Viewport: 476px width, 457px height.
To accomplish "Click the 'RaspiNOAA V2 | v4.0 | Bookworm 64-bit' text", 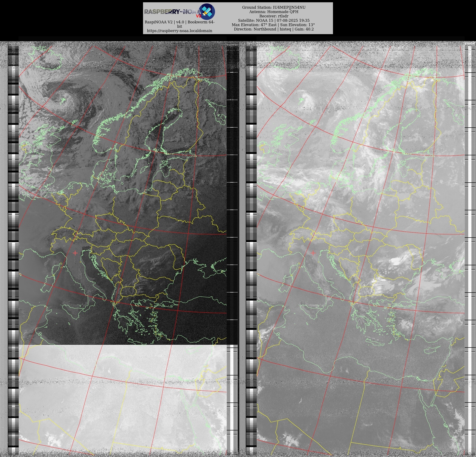I will pos(179,24).
